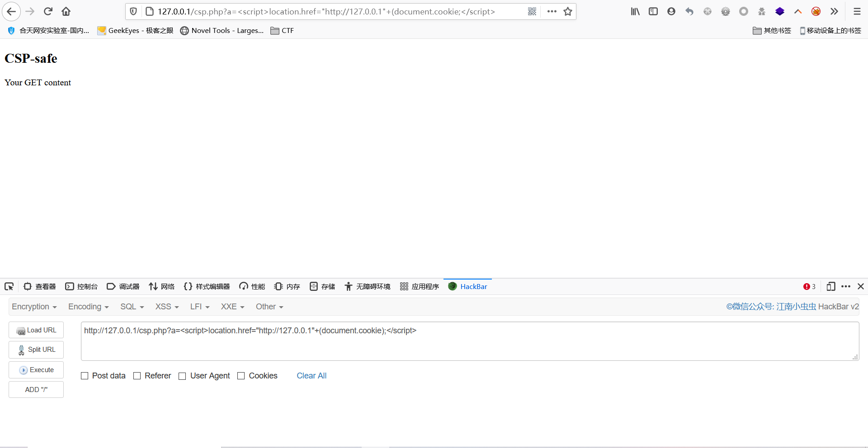Open the 查看器 inspector tab
This screenshot has height=448, width=868.
[x=40, y=286]
